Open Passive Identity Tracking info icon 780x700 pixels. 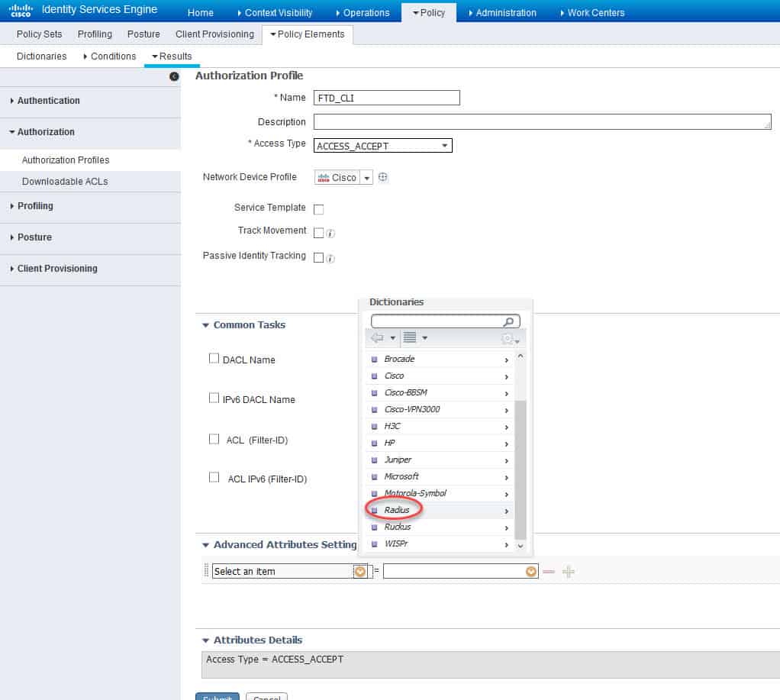point(330,259)
